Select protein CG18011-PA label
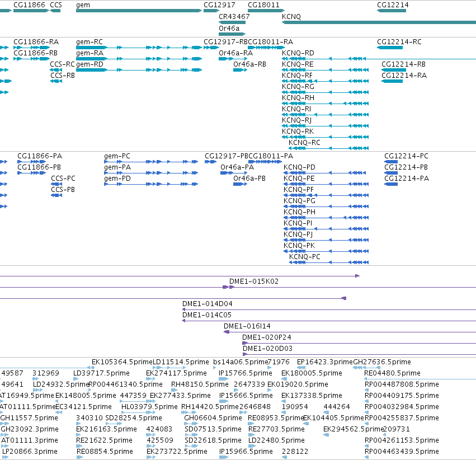 pyautogui.click(x=271, y=156)
